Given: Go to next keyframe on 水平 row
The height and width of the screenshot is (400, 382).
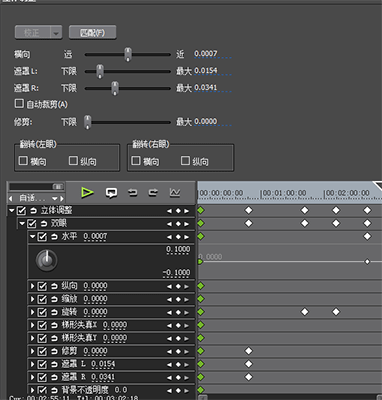Looking at the screenshot, I should click(186, 237).
